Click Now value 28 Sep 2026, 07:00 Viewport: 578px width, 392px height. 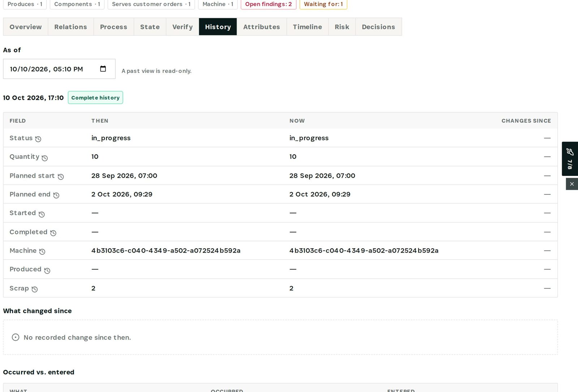[x=322, y=176]
